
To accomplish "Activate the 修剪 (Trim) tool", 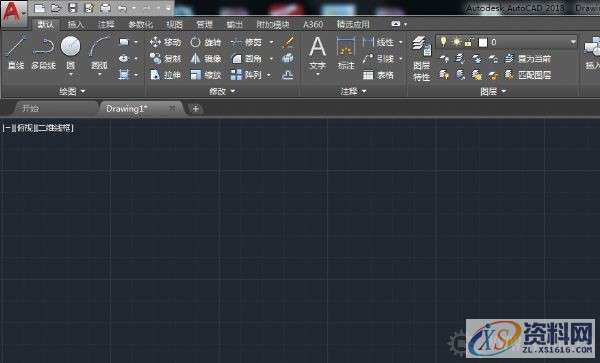I will 246,42.
